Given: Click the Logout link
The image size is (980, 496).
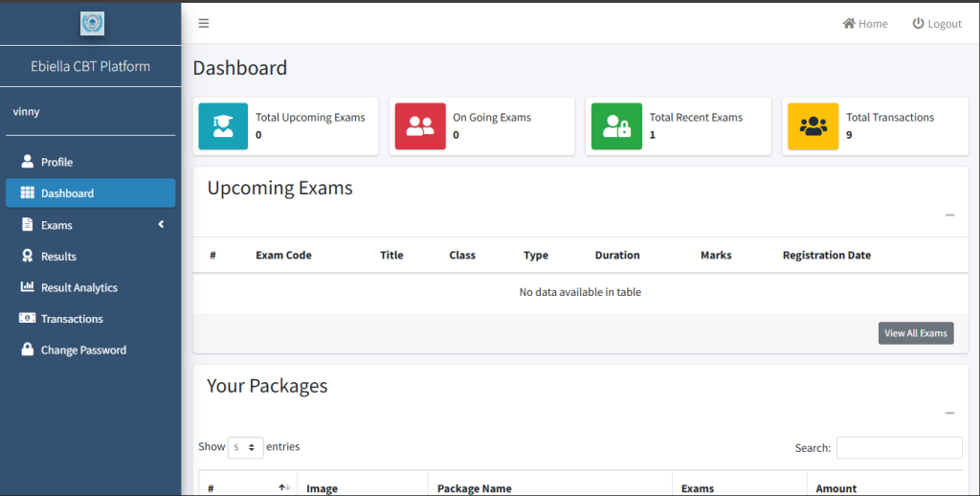Looking at the screenshot, I should [x=937, y=24].
